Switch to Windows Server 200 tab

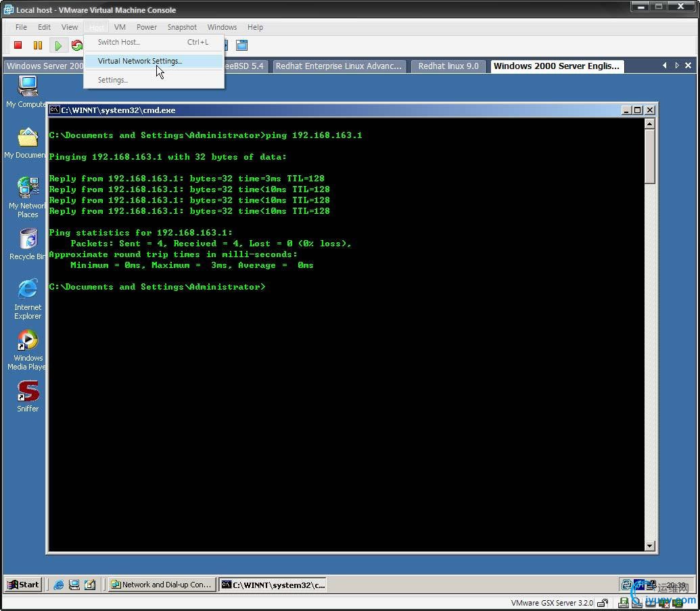coord(44,66)
